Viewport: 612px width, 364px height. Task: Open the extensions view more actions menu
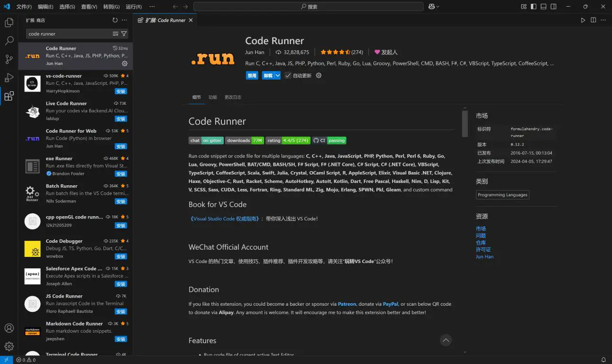pos(124,20)
